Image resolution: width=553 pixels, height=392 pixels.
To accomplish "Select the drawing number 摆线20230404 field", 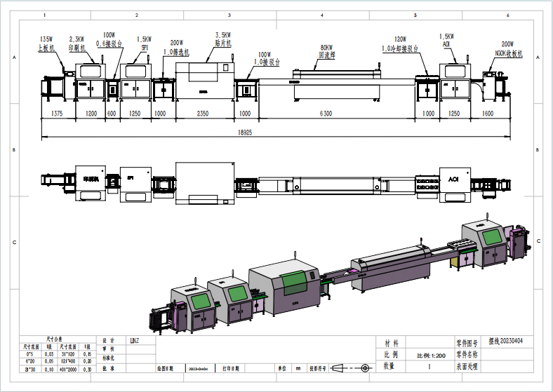I will point(501,344).
